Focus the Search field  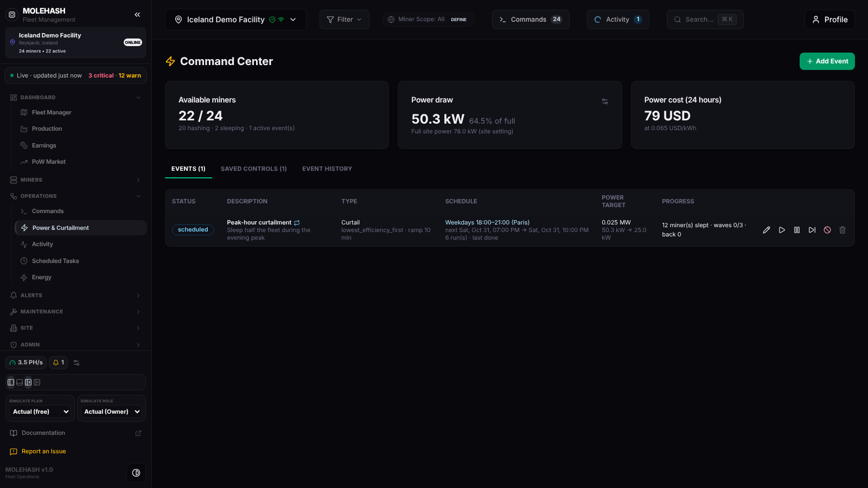705,20
